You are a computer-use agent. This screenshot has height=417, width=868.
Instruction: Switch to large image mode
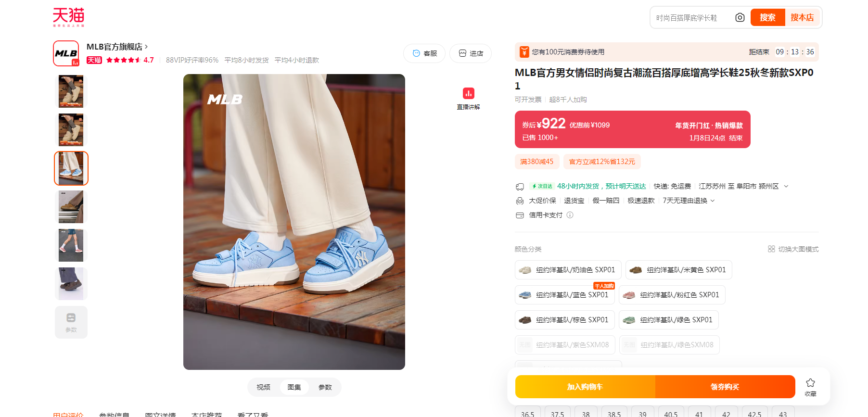(x=793, y=249)
